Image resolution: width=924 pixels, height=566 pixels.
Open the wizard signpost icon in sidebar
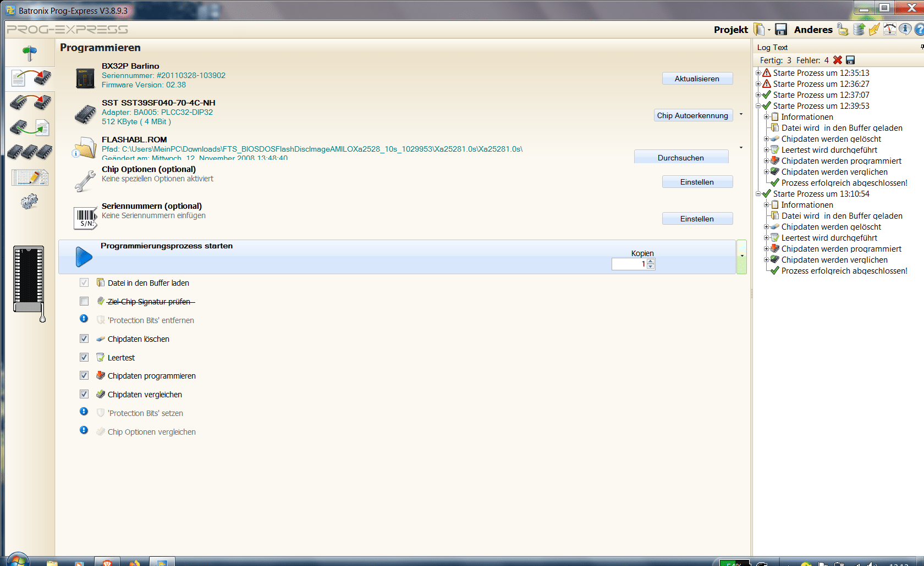coord(30,53)
